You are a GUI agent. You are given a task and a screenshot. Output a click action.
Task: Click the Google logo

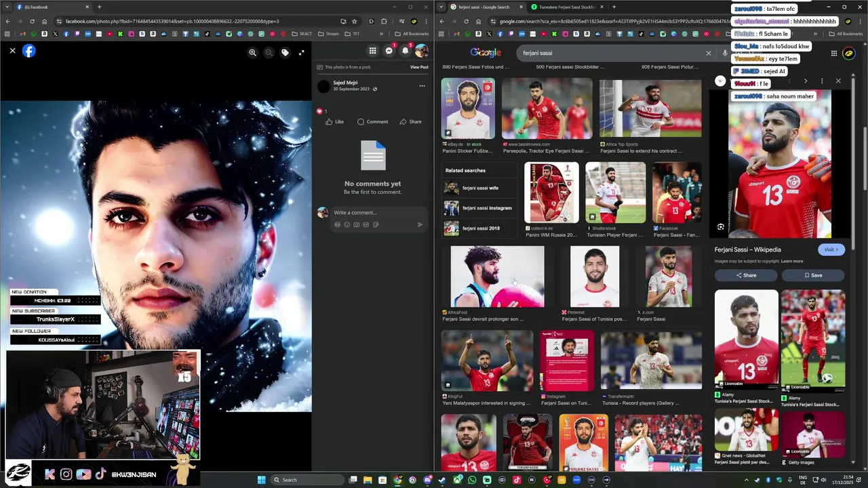486,53
